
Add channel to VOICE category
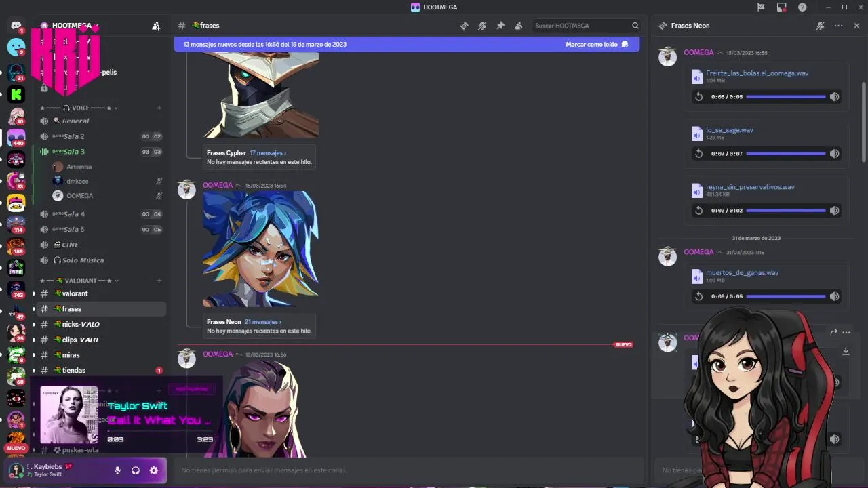(x=159, y=108)
